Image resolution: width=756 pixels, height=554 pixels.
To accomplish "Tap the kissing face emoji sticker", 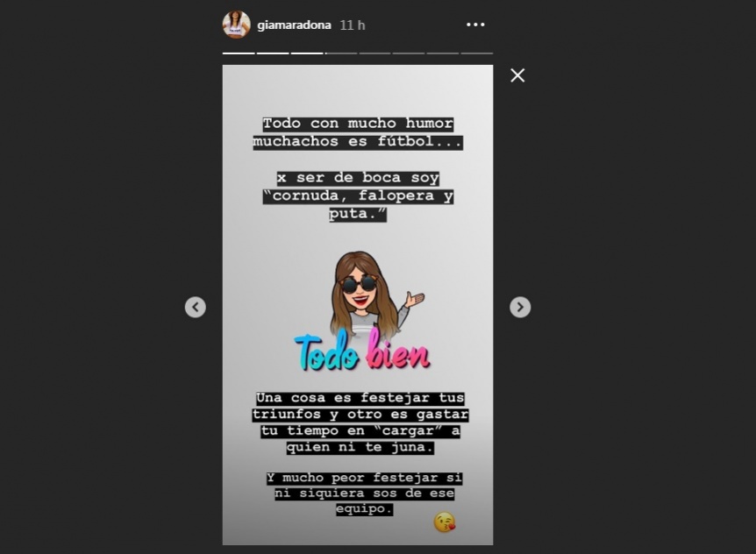I will click(445, 522).
